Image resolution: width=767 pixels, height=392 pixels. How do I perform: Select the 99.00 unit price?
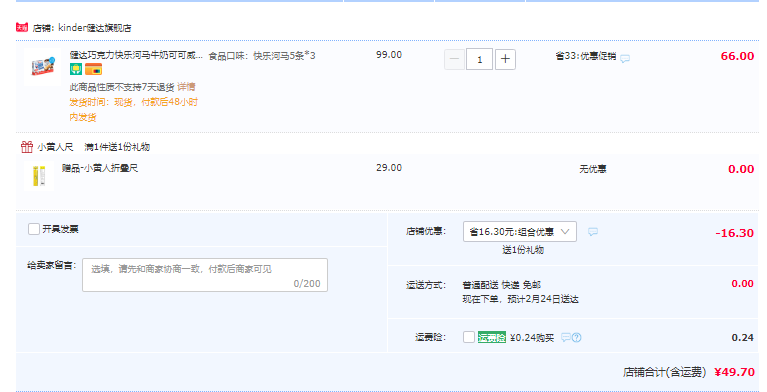tap(389, 55)
